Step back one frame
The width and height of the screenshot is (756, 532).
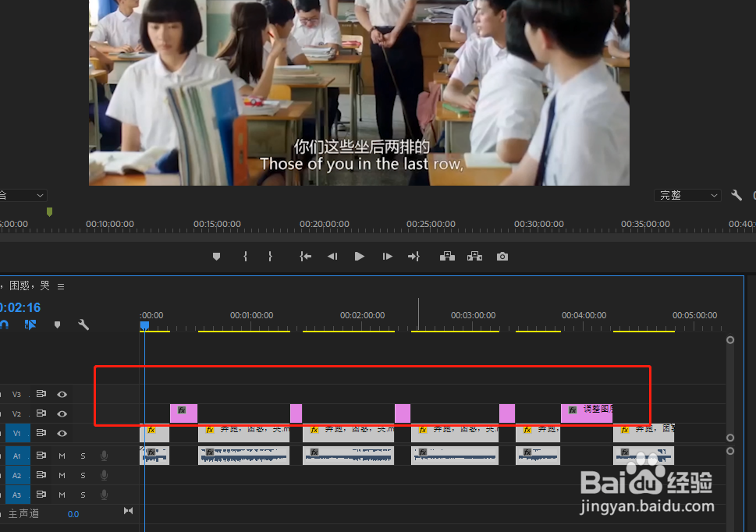[332, 257]
